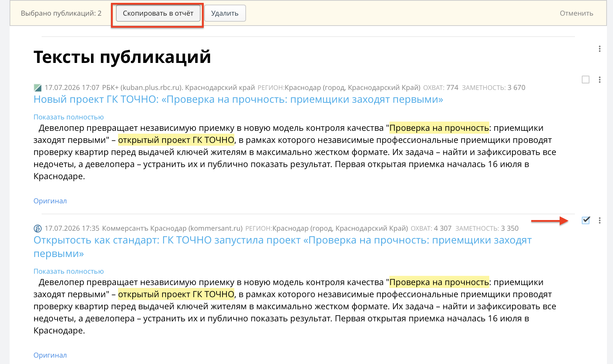
Task: Click the РБК+ source favicon
Action: tap(37, 87)
